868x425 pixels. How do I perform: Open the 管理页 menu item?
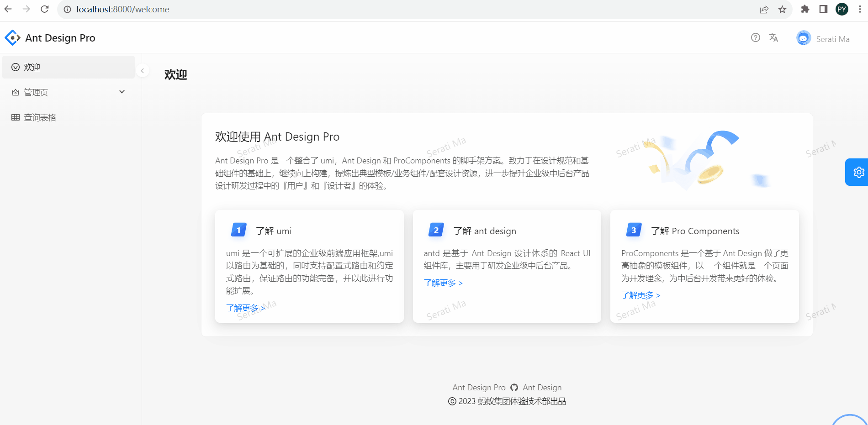coord(69,92)
